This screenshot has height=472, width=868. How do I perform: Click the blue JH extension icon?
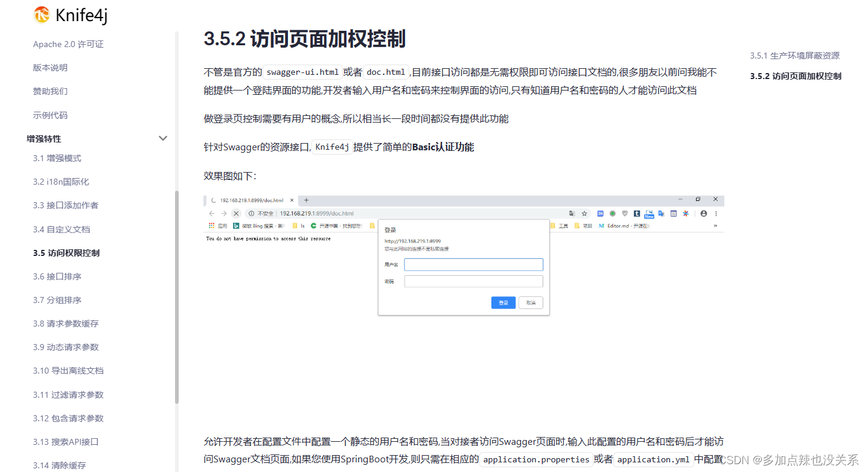(x=600, y=214)
